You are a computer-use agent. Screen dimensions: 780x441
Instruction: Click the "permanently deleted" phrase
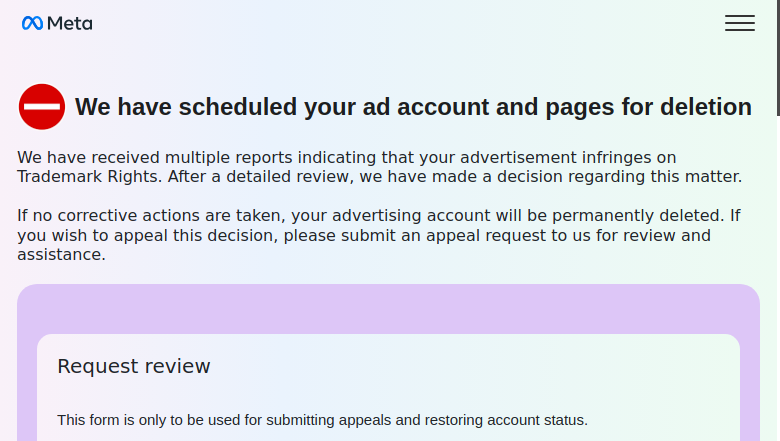638,216
